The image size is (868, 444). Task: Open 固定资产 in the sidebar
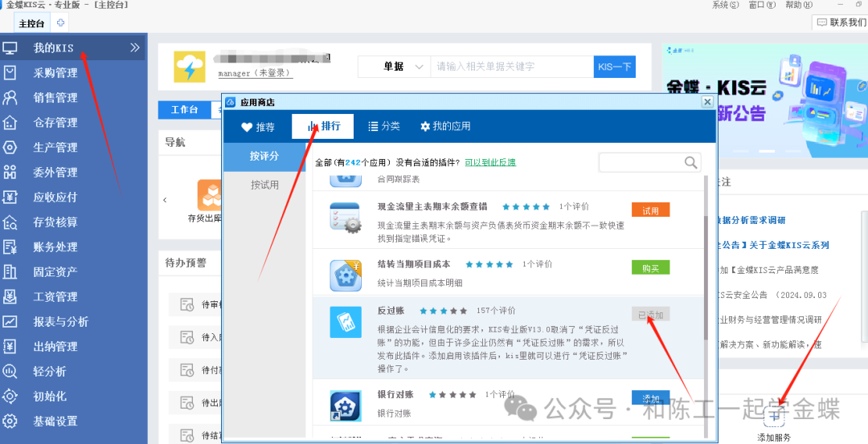coord(55,272)
